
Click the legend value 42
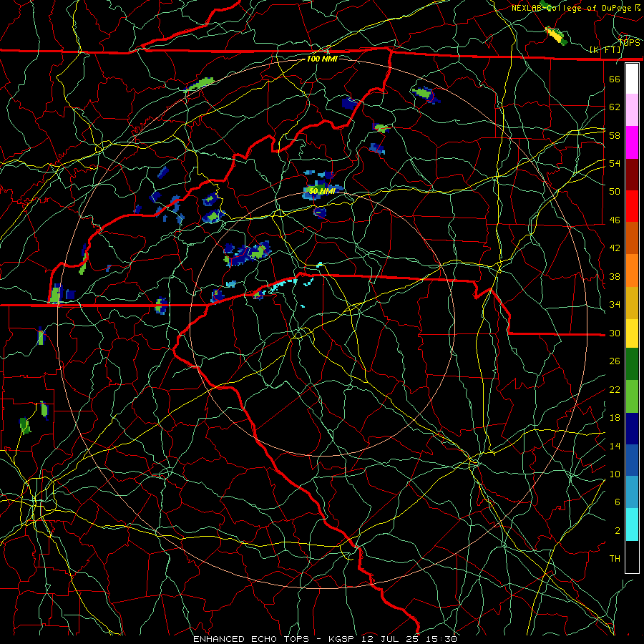click(615, 248)
